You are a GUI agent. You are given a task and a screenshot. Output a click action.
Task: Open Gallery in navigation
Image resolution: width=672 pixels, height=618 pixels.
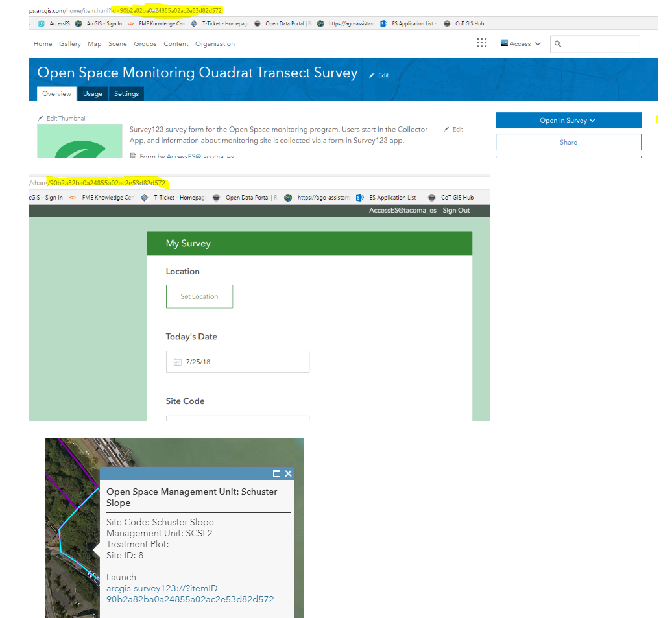[70, 43]
